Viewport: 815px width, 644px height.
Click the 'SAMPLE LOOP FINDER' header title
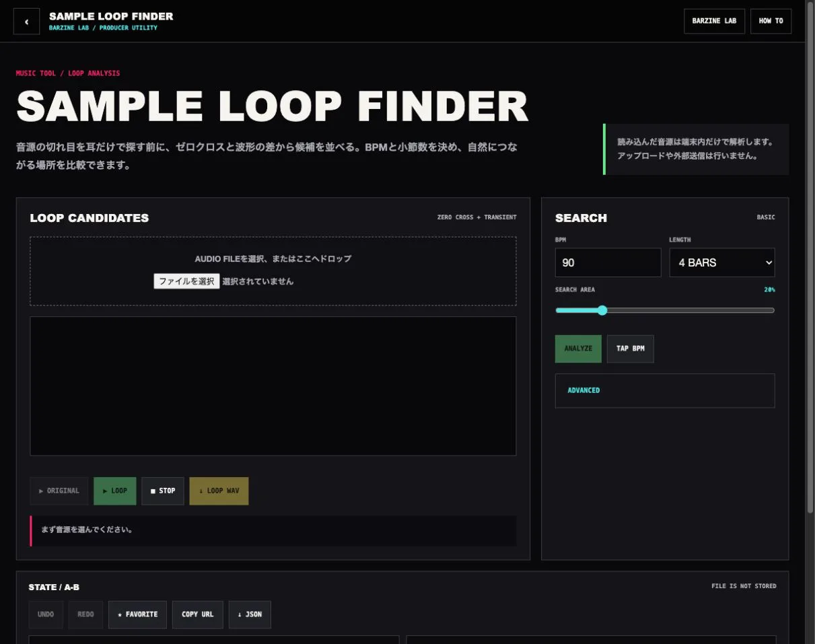tap(111, 16)
